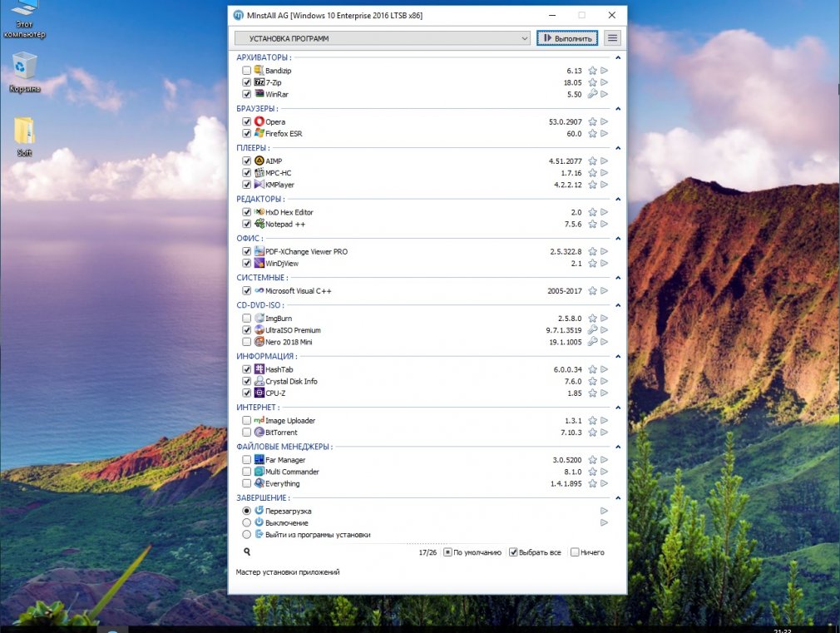Enable the BitTorrent checkbox

[x=246, y=433]
